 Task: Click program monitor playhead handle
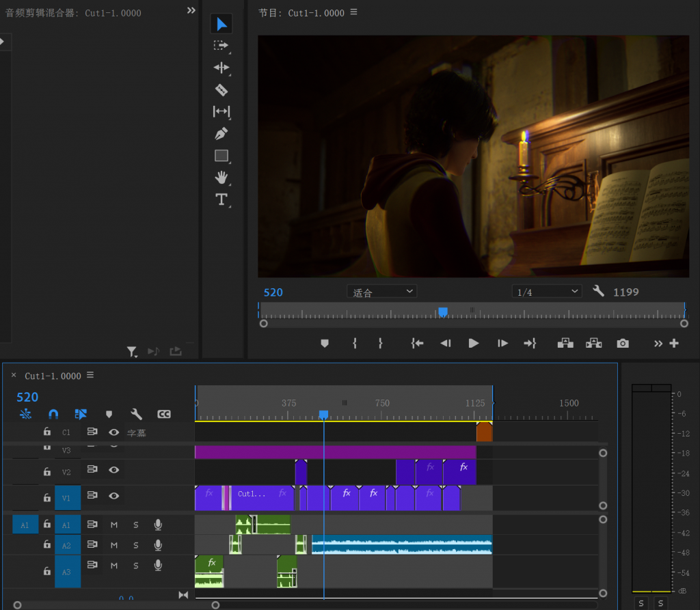click(442, 311)
